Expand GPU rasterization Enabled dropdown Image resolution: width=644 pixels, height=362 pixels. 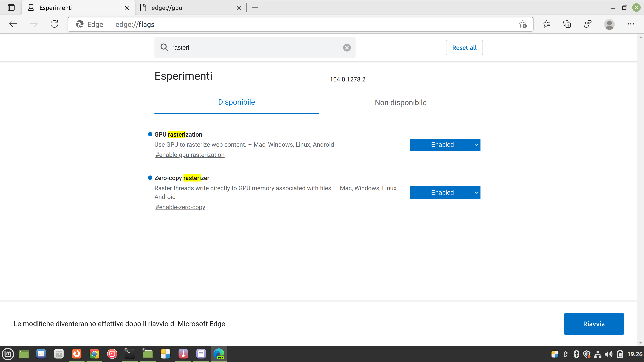click(x=445, y=145)
